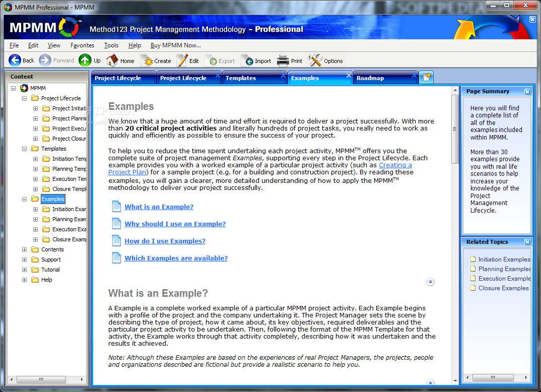Open the Buy MPMM Now menu

[x=176, y=45]
